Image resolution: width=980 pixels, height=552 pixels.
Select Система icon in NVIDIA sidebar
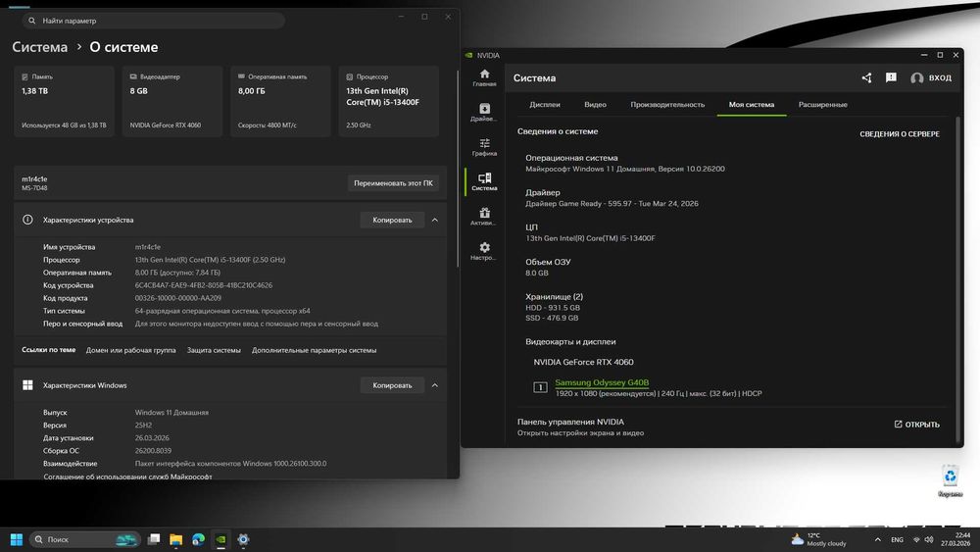pyautogui.click(x=484, y=182)
